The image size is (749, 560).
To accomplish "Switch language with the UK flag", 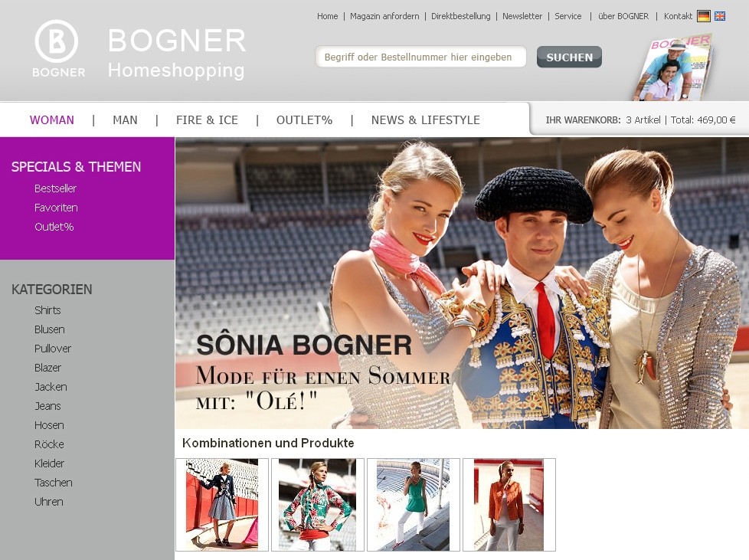I will tap(719, 16).
